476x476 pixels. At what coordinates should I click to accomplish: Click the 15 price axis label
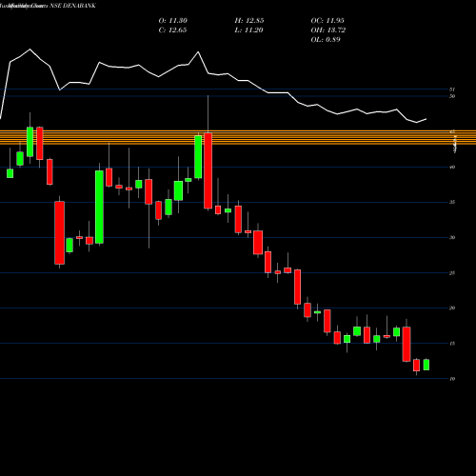click(x=452, y=344)
